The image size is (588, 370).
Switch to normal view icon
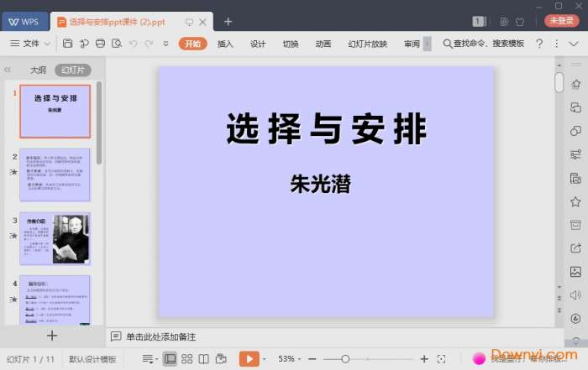point(170,359)
